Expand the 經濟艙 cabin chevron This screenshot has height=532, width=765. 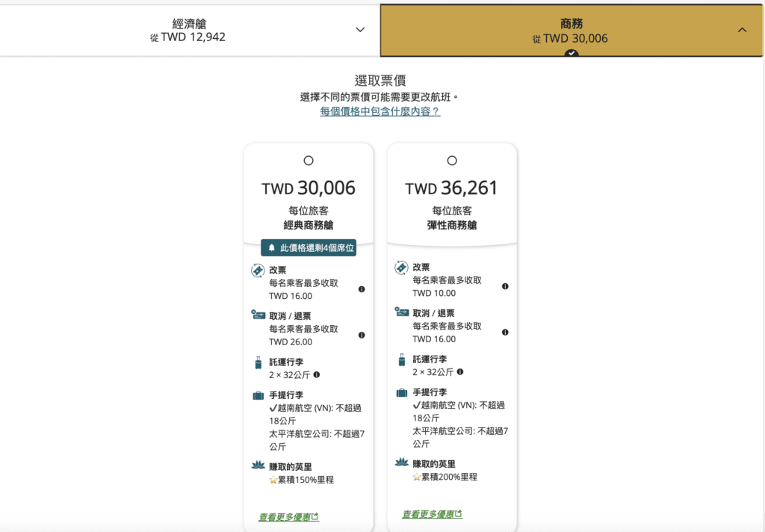[x=360, y=30]
